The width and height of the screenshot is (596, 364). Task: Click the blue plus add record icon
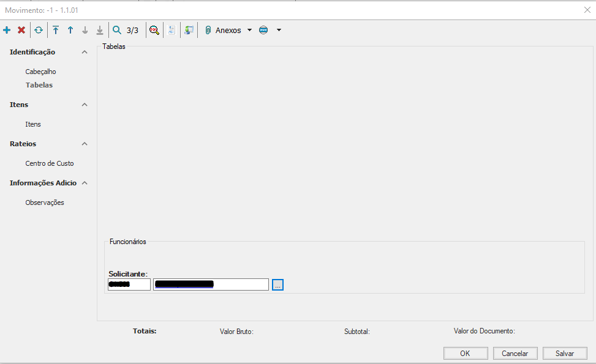[x=7, y=30]
